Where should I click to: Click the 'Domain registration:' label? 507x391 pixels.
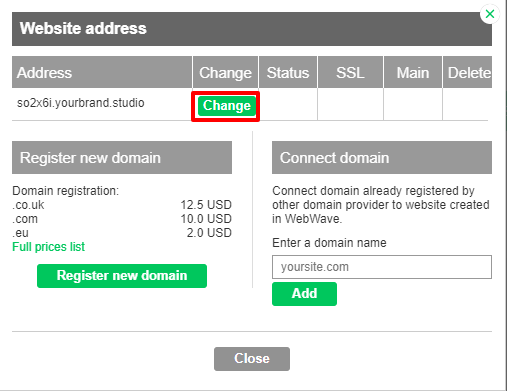click(66, 191)
